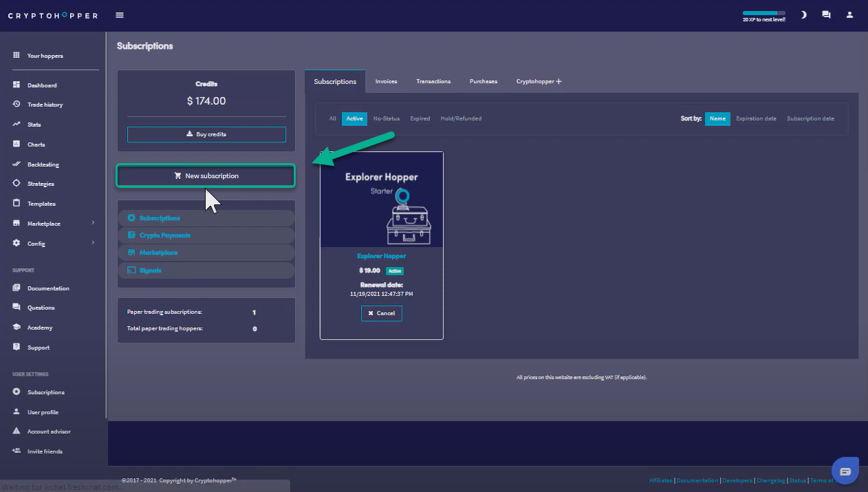Image resolution: width=868 pixels, height=492 pixels.
Task: Go to Trade history in sidebar
Action: 45,105
